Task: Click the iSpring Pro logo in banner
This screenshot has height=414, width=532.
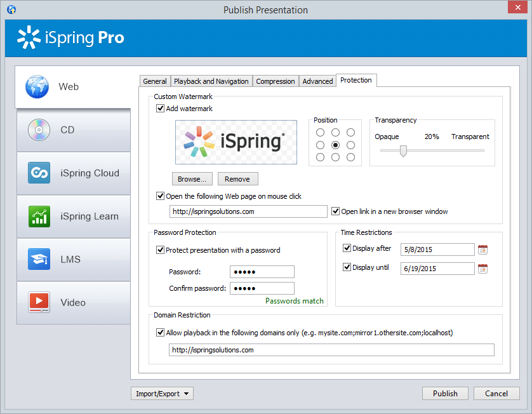Action: [70, 37]
